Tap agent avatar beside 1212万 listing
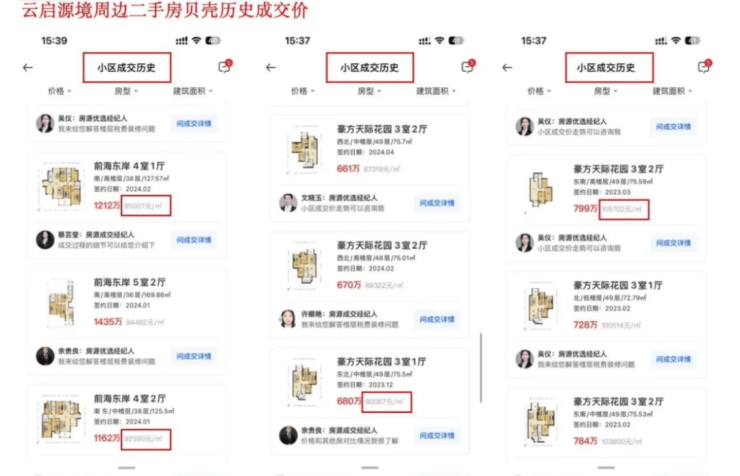The width and height of the screenshot is (740, 476). click(45, 240)
